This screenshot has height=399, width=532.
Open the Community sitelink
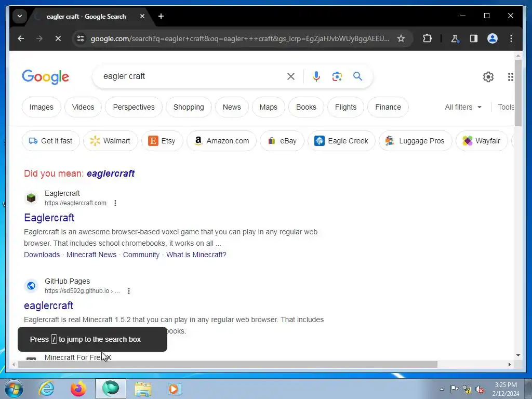[x=141, y=255]
